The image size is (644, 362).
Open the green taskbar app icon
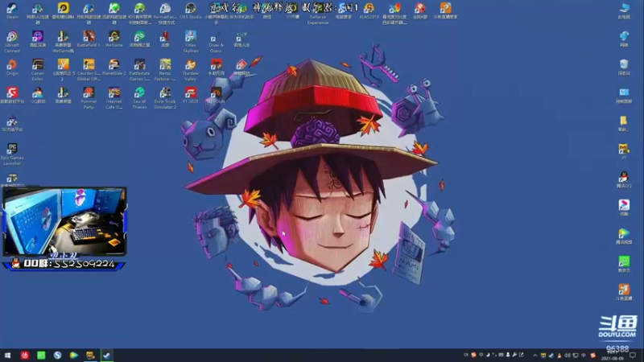(41, 355)
